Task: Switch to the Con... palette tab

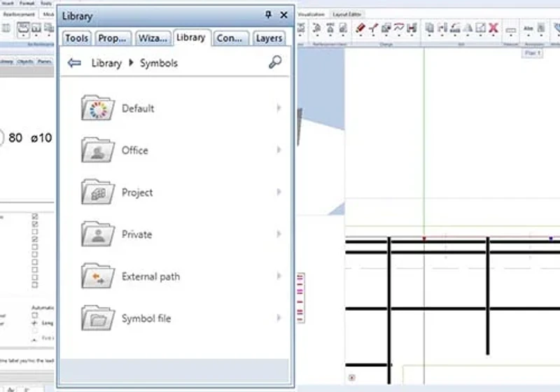Action: [x=230, y=38]
